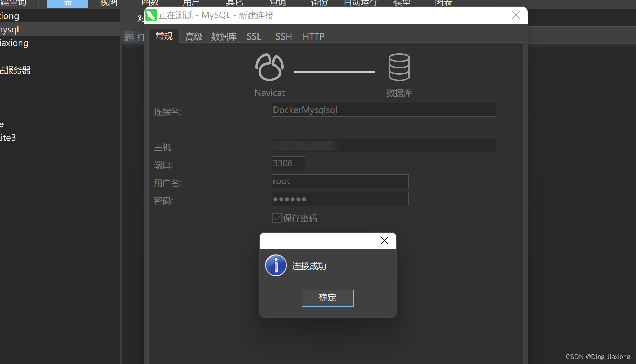Select the 图表 toolbar item in main window
This screenshot has height=364, width=636.
click(443, 3)
